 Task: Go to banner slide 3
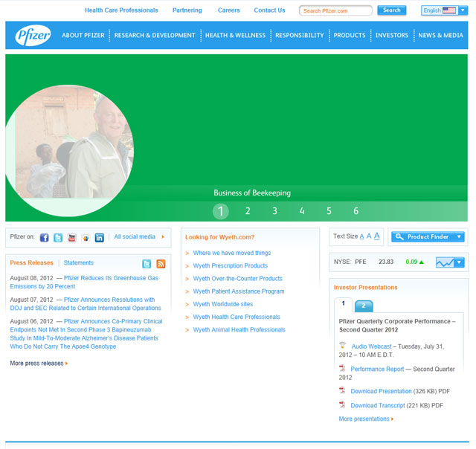click(274, 211)
